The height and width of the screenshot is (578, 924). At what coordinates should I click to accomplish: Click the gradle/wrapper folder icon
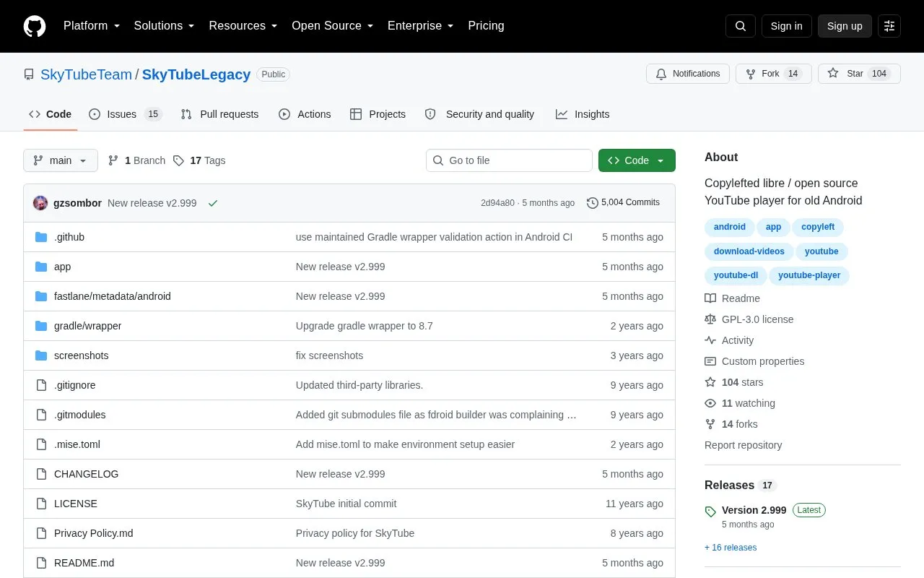click(41, 326)
